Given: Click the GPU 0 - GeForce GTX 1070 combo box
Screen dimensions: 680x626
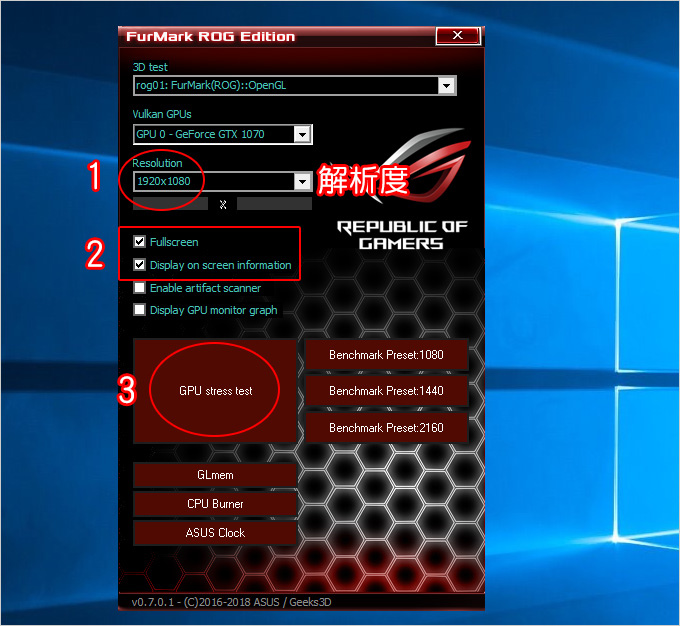Looking at the screenshot, I should tap(222, 134).
